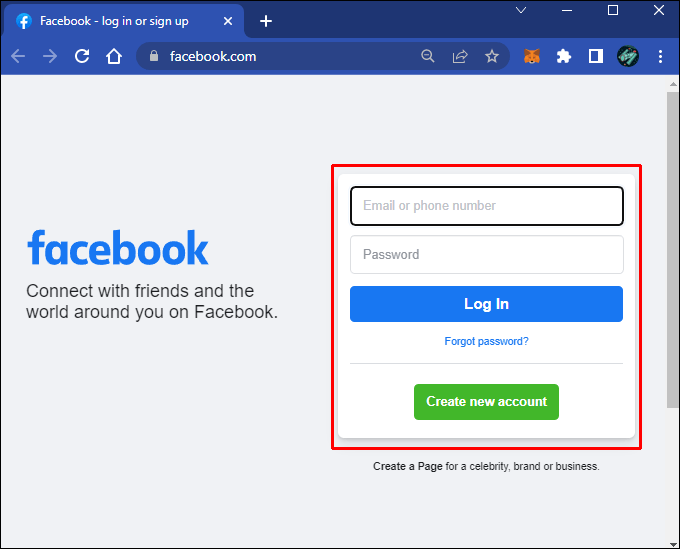Click the scrollbar up arrow
This screenshot has height=549, width=680.
(x=673, y=84)
